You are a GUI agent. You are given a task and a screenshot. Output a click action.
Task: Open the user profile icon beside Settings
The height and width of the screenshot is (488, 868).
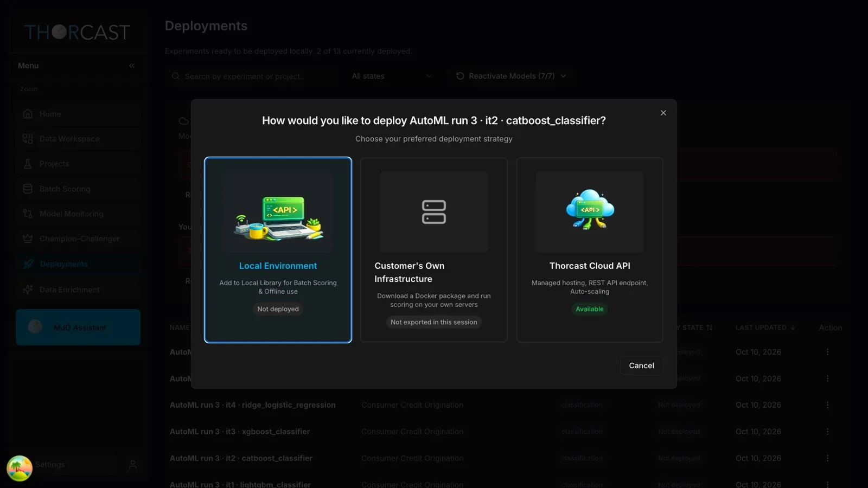click(133, 465)
